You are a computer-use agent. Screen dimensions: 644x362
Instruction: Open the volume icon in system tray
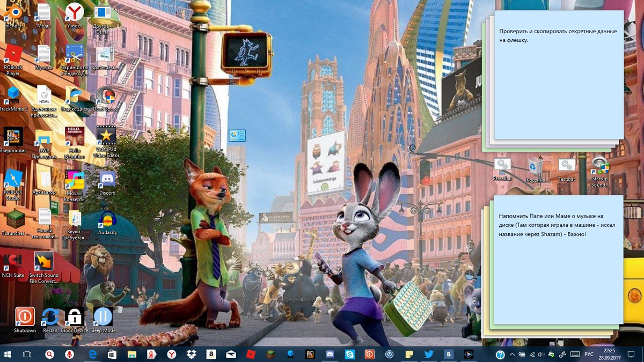542,354
